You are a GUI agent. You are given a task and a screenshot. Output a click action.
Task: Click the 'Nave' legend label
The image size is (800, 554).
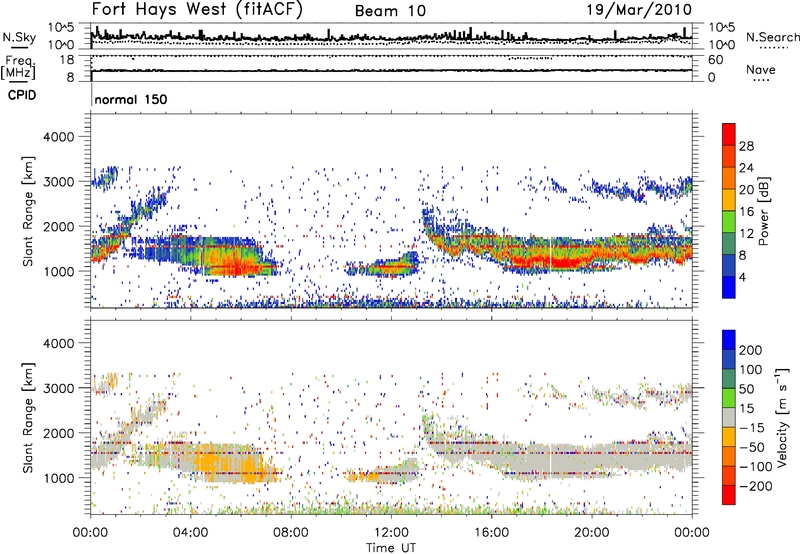(760, 69)
